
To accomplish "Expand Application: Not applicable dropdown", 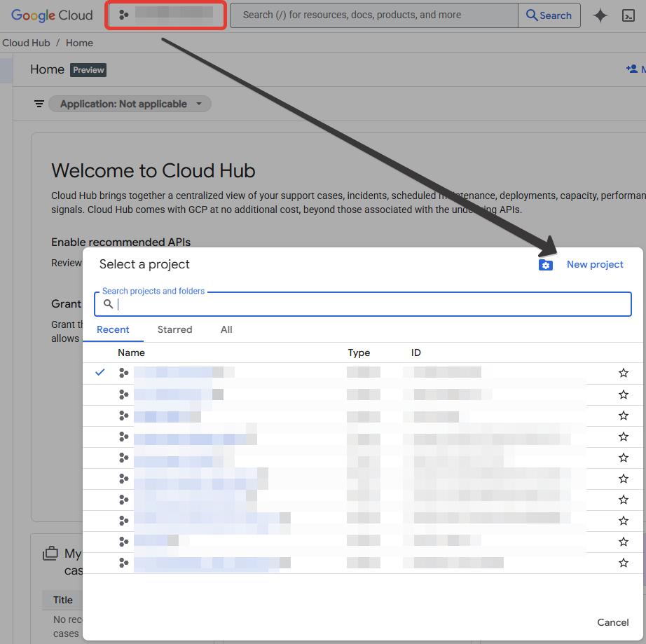I will tap(130, 104).
